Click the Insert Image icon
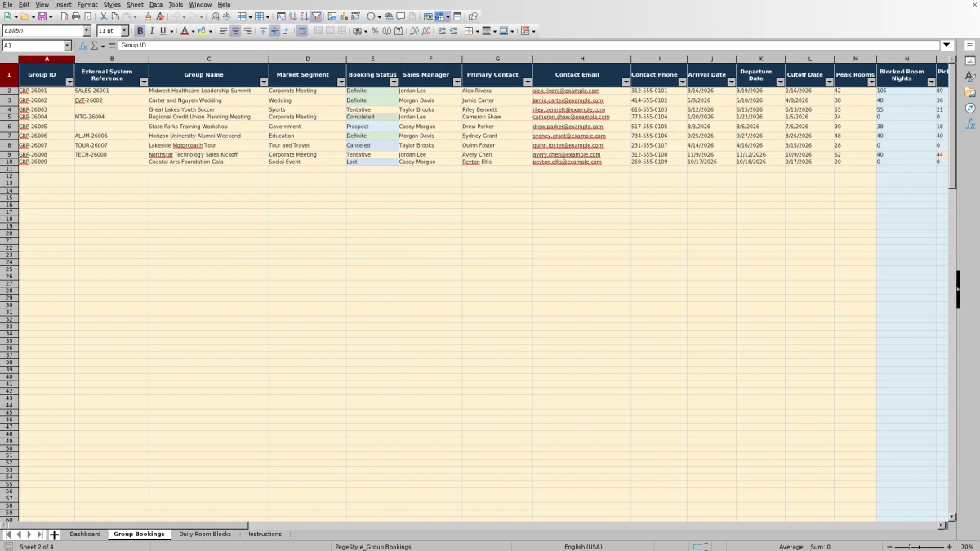 (x=332, y=16)
